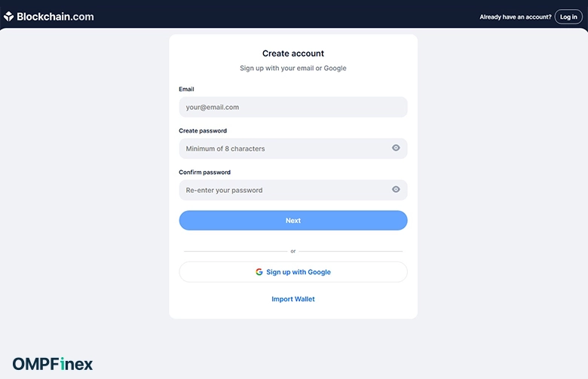Focus the Email input field
Image resolution: width=588 pixels, height=379 pixels.
tap(293, 107)
